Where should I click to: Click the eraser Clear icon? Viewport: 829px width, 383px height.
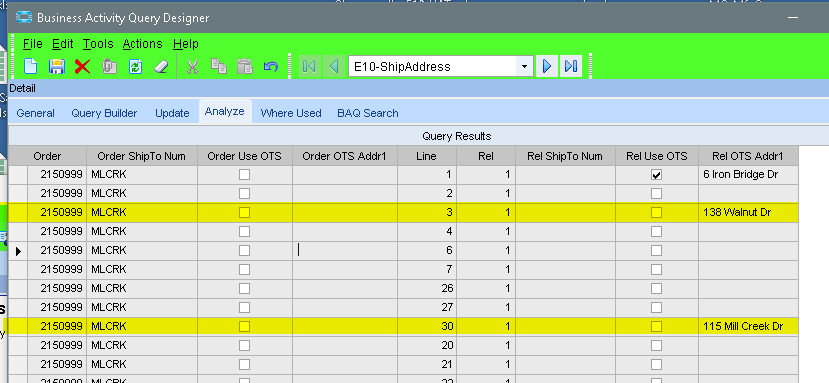coord(161,66)
